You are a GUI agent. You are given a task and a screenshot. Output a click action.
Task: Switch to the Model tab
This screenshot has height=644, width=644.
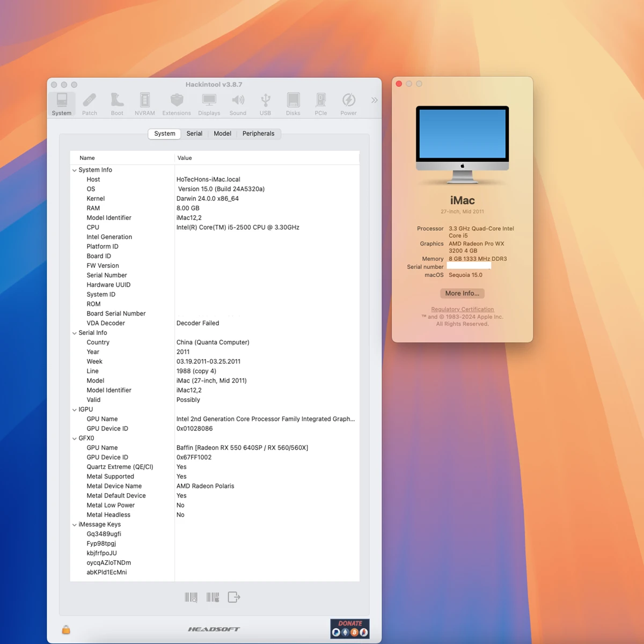point(222,134)
